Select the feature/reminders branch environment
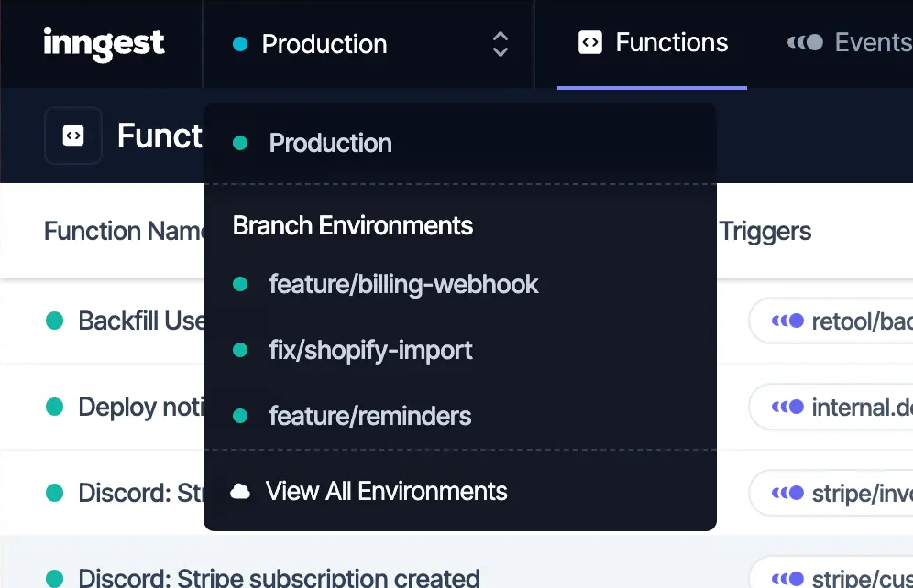 click(460, 416)
